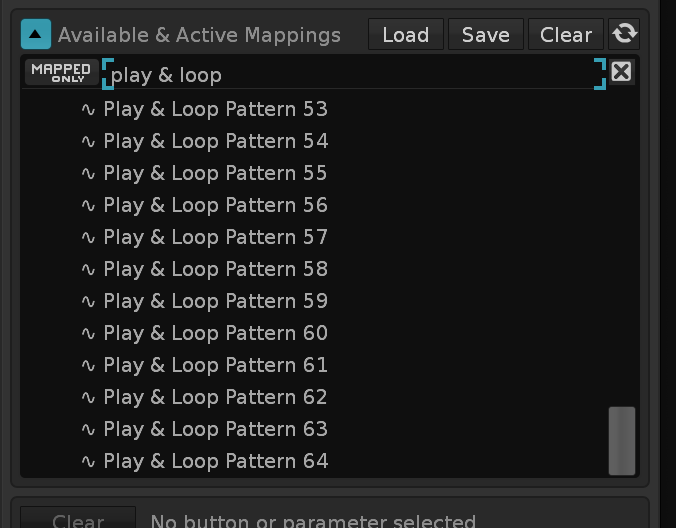Screen dimensions: 676x528
Task: Choose Play & Loop Pattern 56
Action: click(215, 205)
